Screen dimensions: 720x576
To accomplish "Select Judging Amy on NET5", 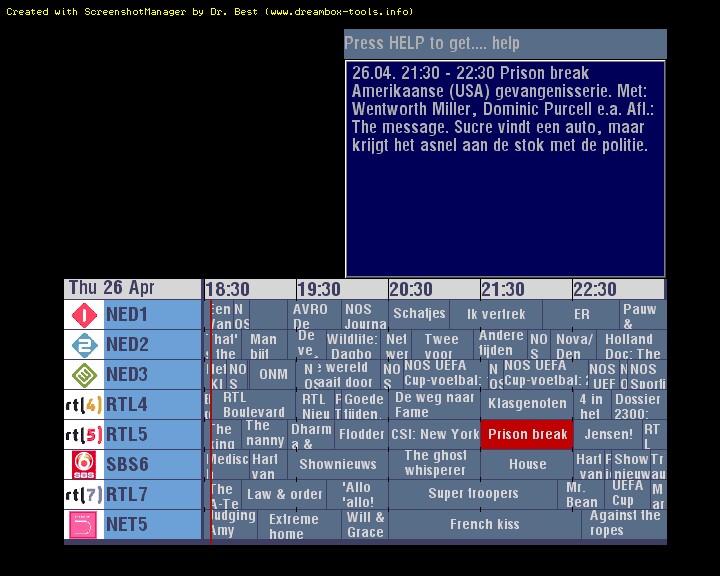I will [x=231, y=525].
